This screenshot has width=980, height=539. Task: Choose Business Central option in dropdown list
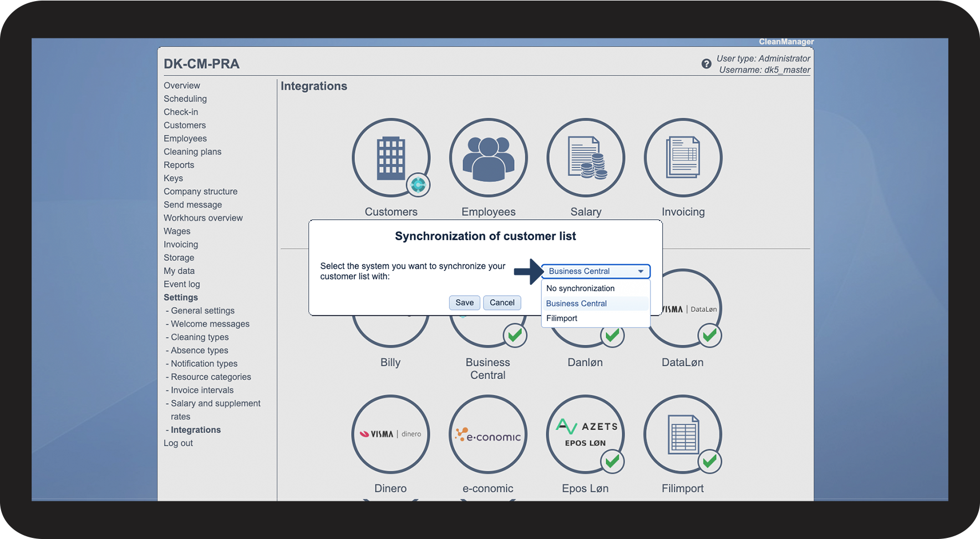click(x=596, y=303)
